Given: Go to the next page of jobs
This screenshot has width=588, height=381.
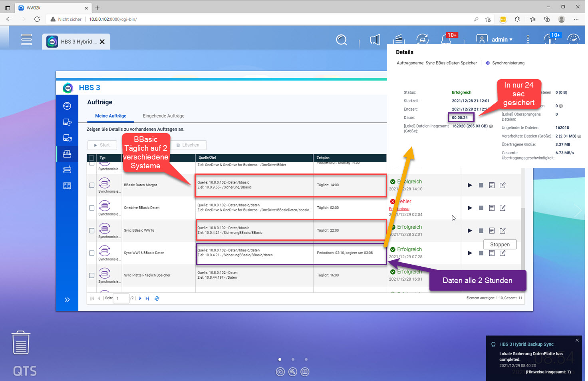Looking at the screenshot, I should (x=140, y=298).
